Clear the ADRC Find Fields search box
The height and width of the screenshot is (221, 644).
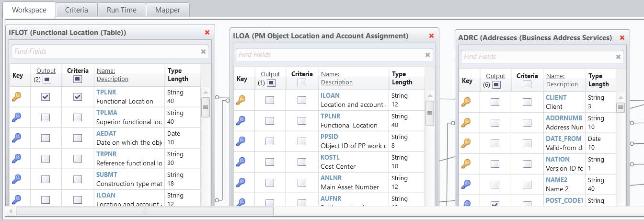point(618,57)
